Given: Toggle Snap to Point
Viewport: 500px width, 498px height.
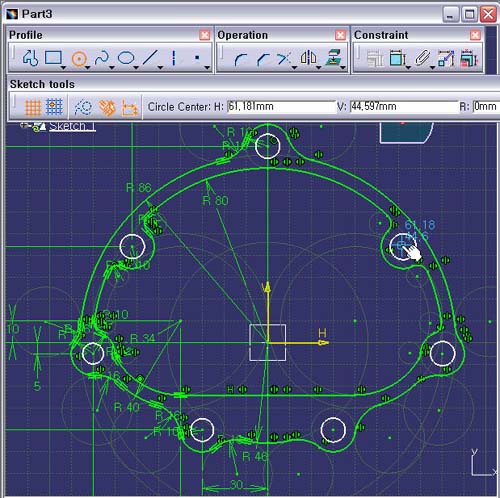Looking at the screenshot, I should point(54,107).
